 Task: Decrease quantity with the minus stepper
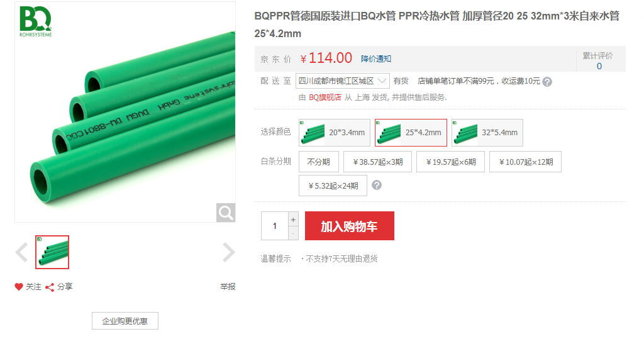(x=293, y=233)
